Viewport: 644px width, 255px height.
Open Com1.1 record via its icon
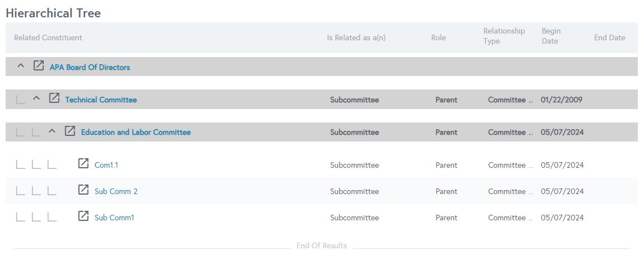point(83,163)
